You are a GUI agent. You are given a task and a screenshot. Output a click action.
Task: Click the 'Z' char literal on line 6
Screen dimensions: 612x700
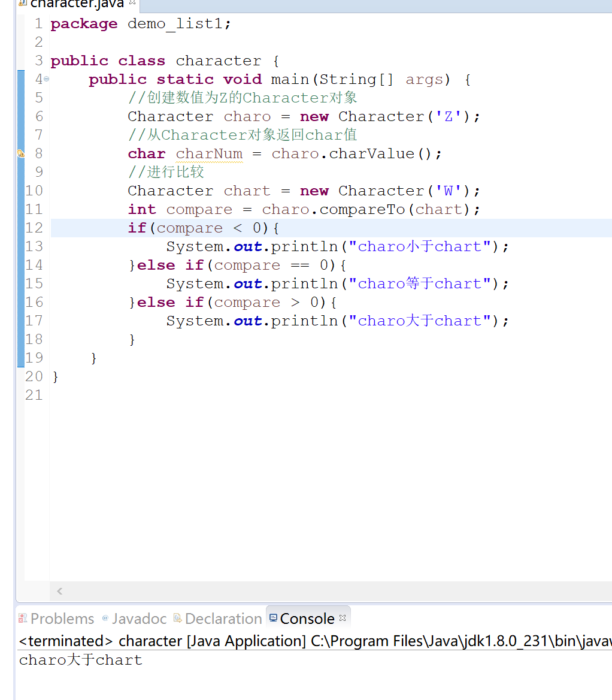coord(449,116)
